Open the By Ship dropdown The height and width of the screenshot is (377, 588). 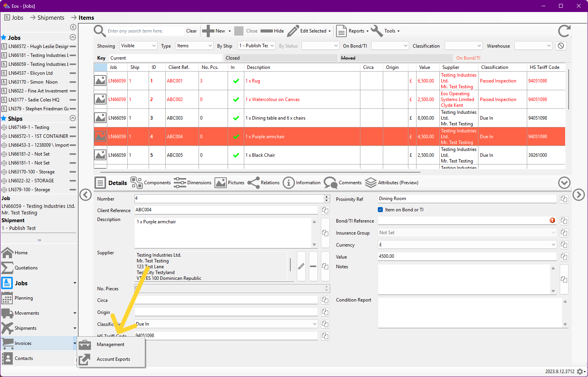[256, 46]
